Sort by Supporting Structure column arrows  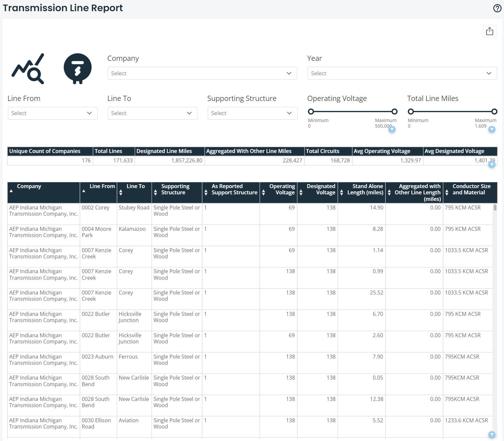(x=155, y=193)
